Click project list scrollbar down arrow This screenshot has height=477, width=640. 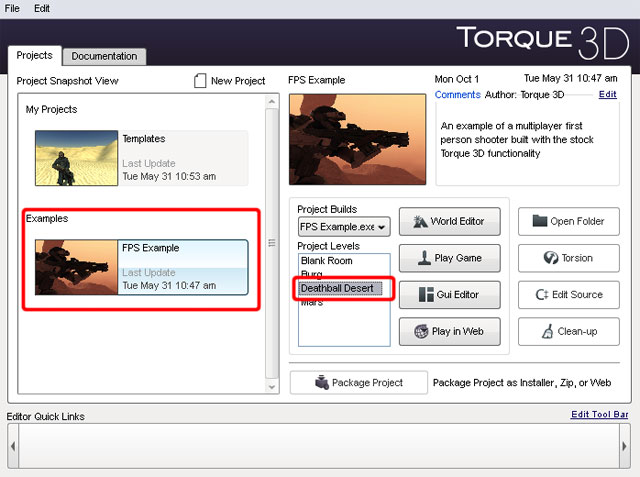point(271,386)
